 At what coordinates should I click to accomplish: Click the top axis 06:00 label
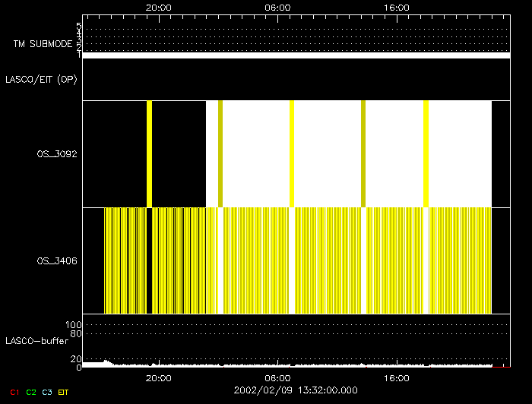(277, 8)
